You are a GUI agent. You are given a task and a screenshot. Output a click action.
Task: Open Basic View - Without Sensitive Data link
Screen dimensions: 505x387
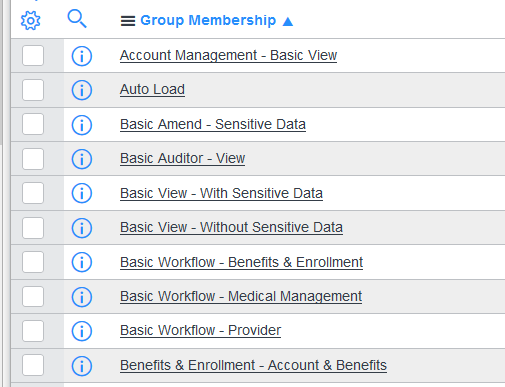231,227
